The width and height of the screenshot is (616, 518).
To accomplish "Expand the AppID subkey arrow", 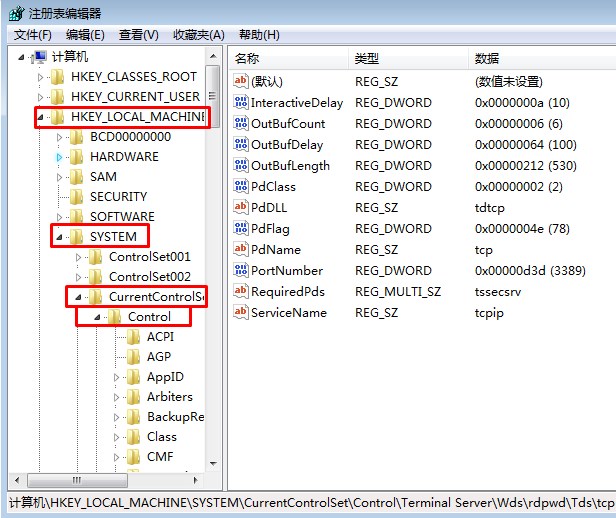I will pos(117,377).
